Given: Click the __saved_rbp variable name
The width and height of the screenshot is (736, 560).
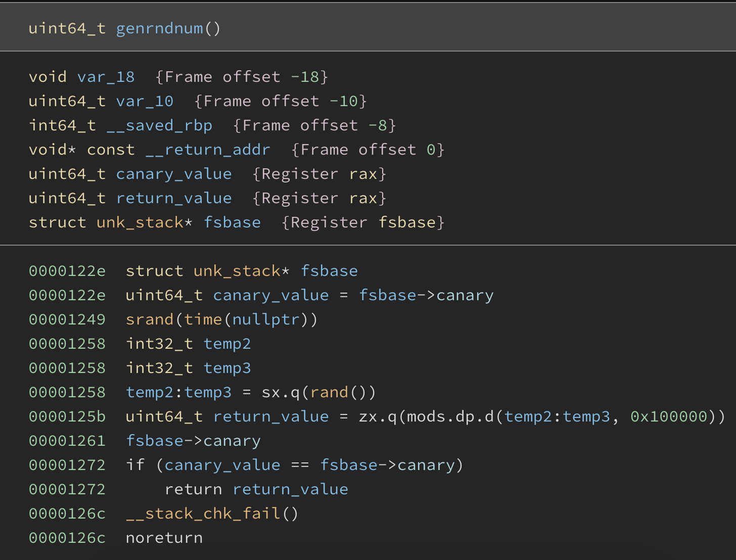Looking at the screenshot, I should [x=159, y=125].
